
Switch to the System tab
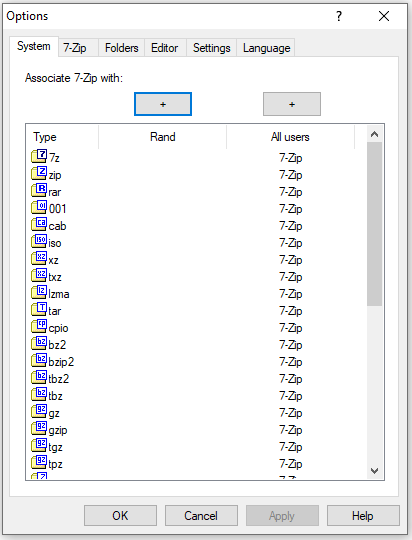[34, 46]
